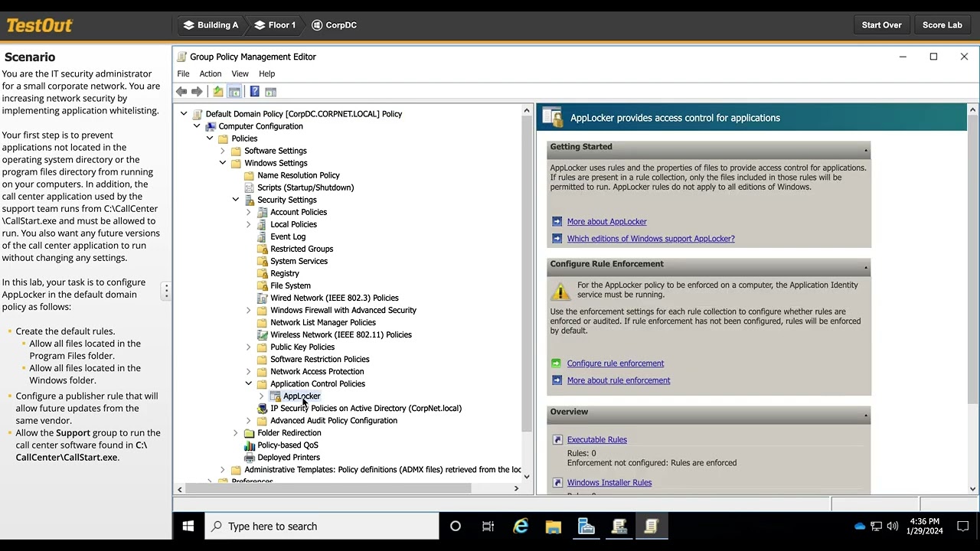Image resolution: width=980 pixels, height=551 pixels.
Task: Collapse the Getting Started section
Action: coord(866,150)
